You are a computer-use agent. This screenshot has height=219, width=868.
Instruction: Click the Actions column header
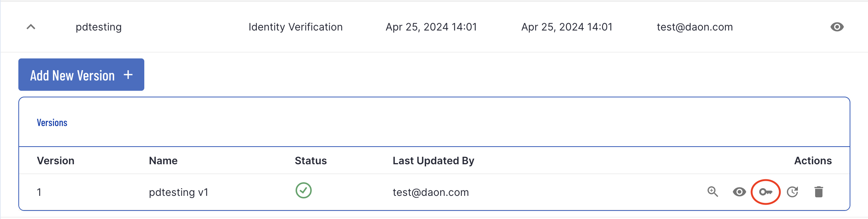813,161
